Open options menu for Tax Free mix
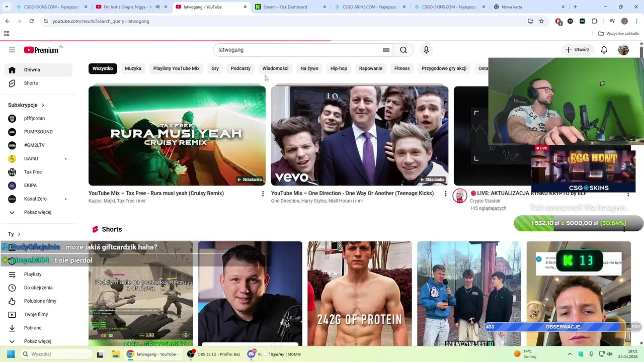Image resolution: width=644 pixels, height=362 pixels. [x=263, y=194]
